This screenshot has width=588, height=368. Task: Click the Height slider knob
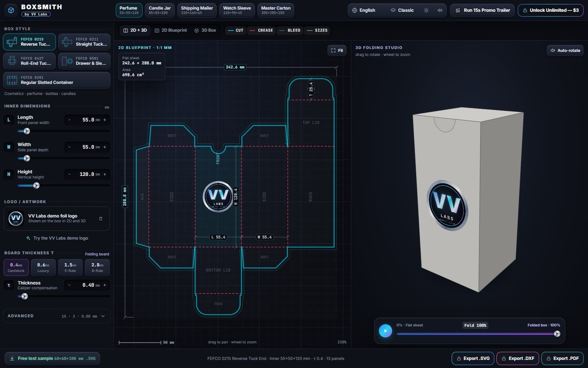tap(36, 185)
